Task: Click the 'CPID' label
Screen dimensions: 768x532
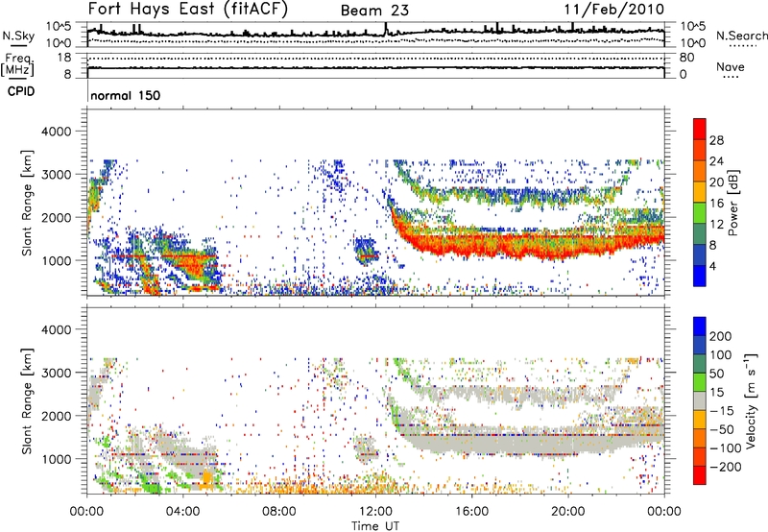Action: point(21,91)
